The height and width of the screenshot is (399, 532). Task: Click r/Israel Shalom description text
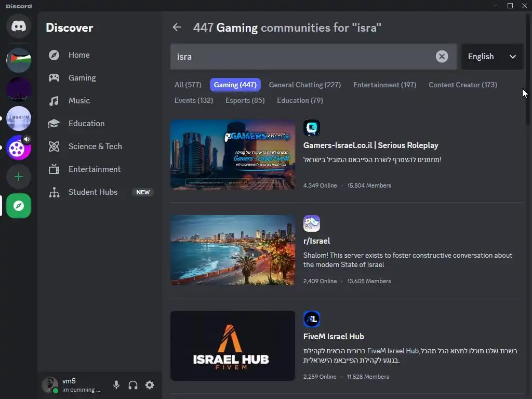coord(408,260)
